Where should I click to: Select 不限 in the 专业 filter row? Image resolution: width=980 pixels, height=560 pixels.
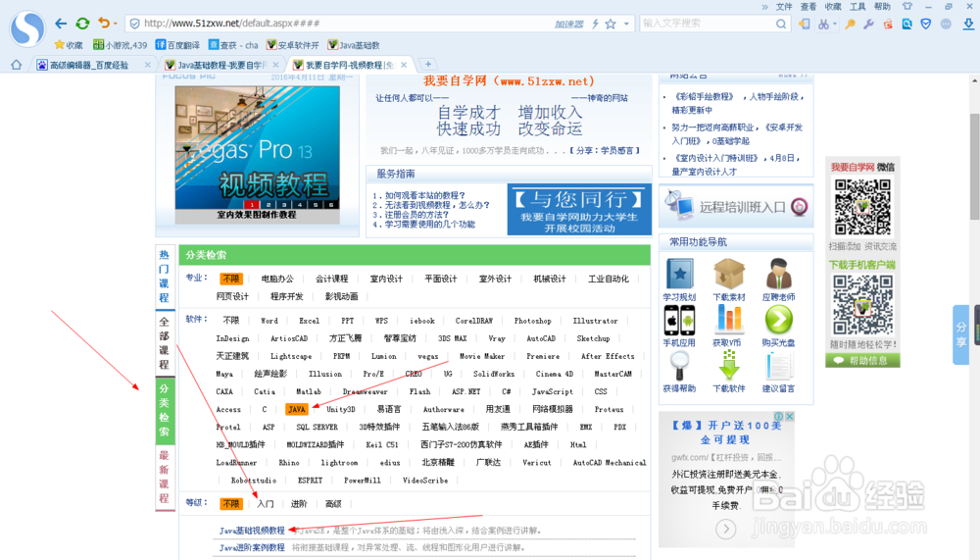[x=231, y=279]
